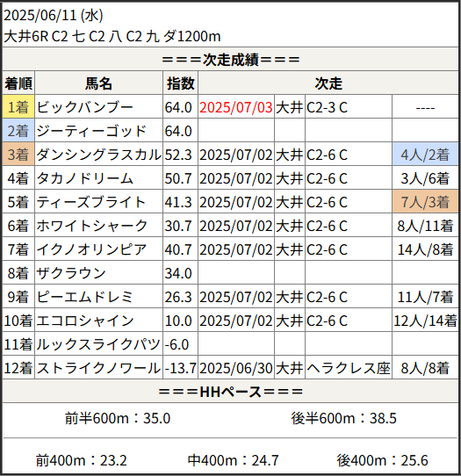Click the 後400m：25.6 pace value

pos(382,460)
